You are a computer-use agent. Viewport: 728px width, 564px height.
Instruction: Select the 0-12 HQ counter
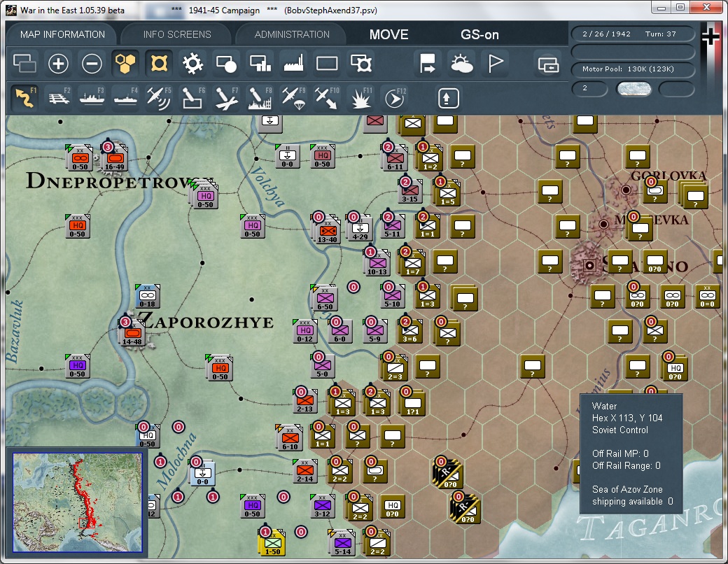point(305,331)
